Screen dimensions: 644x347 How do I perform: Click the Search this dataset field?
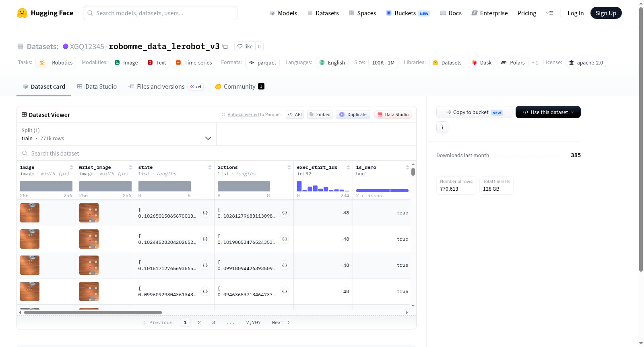(217, 153)
